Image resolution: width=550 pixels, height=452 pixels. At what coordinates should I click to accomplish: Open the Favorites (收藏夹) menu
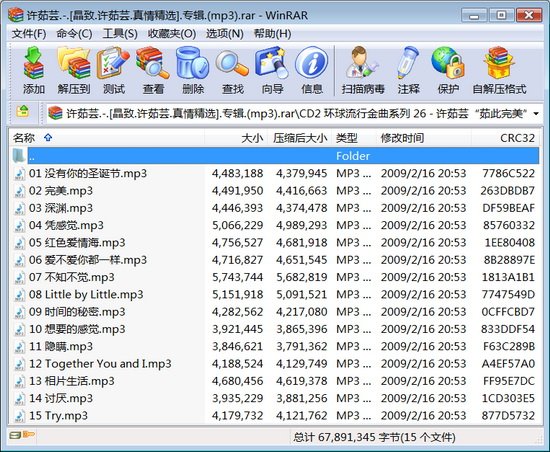click(x=172, y=34)
